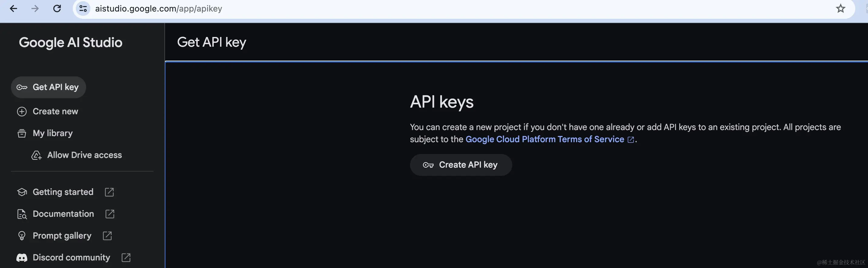Reload the page with refresh icon
868x268 pixels.
tap(57, 8)
